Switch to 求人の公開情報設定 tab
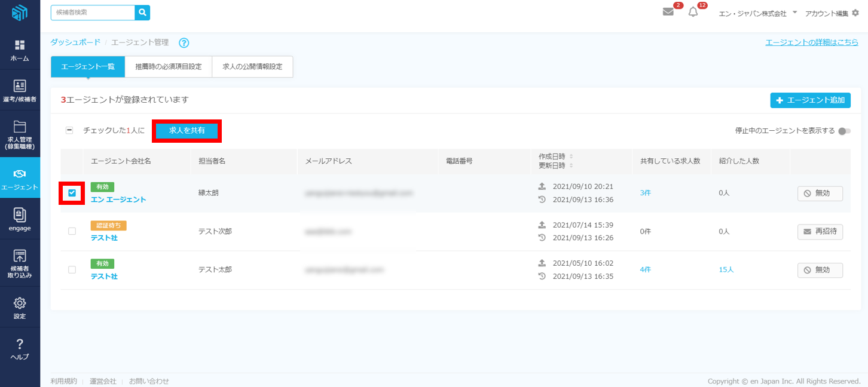Image resolution: width=868 pixels, height=387 pixels. 252,67
